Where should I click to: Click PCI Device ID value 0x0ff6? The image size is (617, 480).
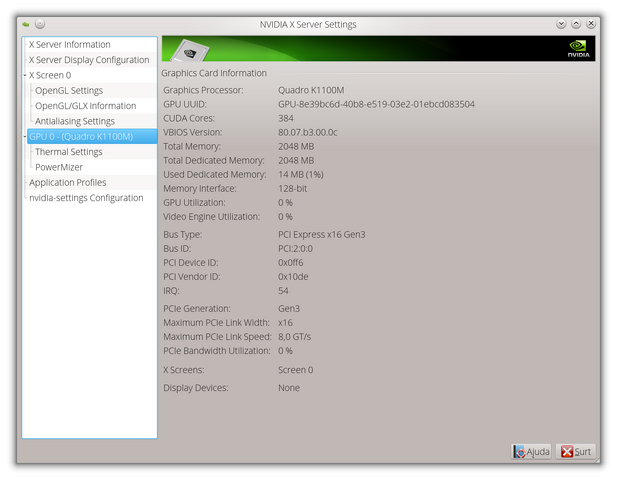click(290, 263)
